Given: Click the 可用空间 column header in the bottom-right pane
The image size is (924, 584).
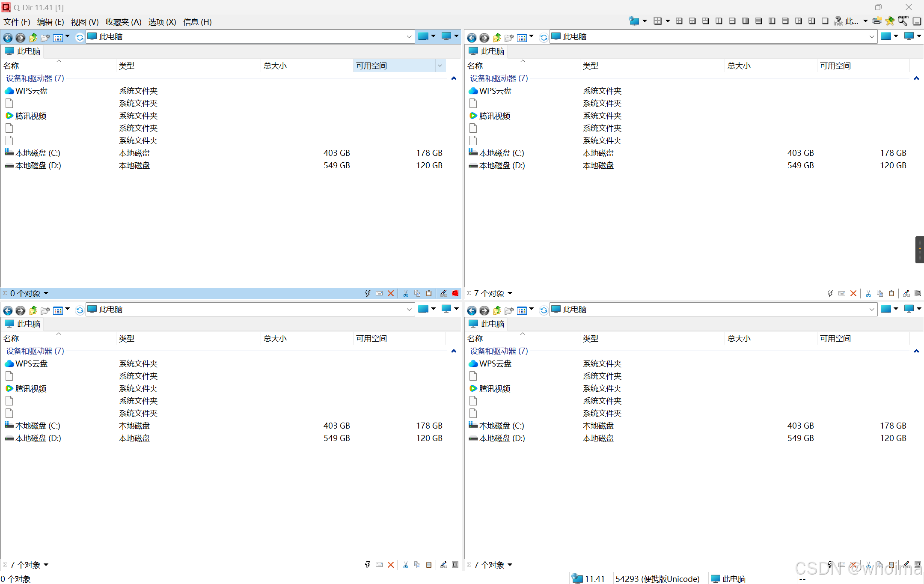Looking at the screenshot, I should [835, 338].
